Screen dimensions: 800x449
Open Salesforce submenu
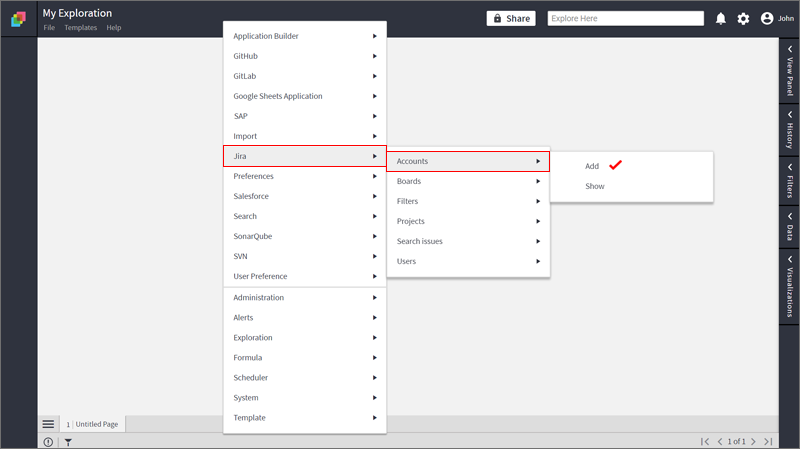[305, 196]
